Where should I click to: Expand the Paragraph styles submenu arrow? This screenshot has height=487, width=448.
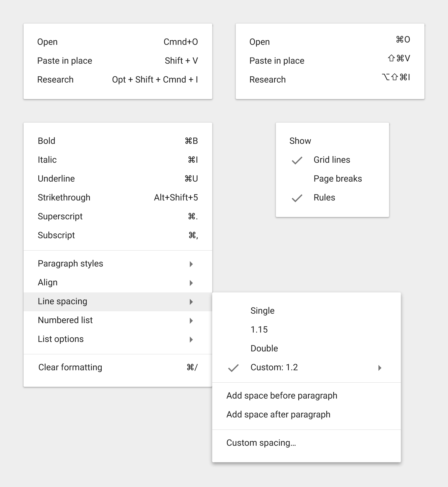tap(191, 264)
